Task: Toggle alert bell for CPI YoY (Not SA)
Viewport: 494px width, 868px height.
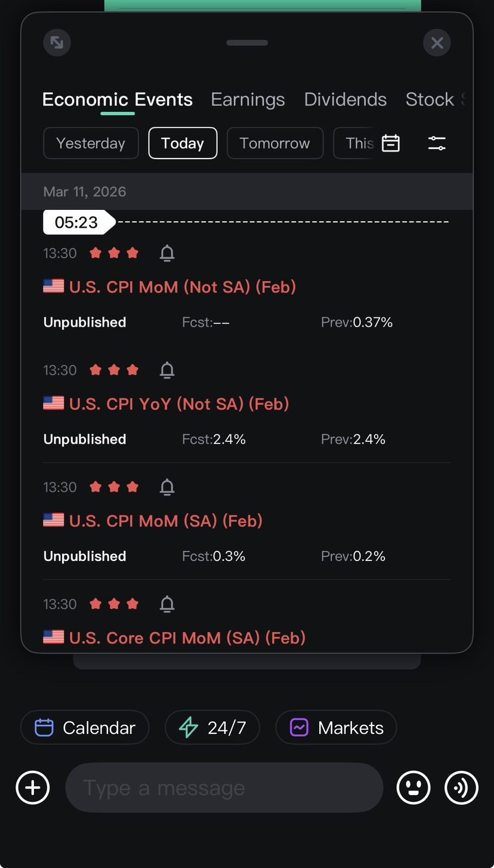Action: (x=167, y=370)
